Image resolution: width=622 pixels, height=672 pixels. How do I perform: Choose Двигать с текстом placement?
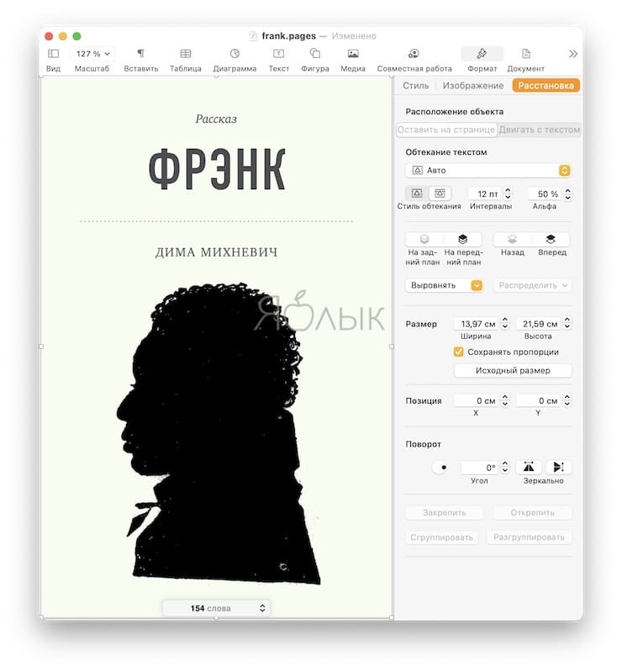[x=539, y=130]
